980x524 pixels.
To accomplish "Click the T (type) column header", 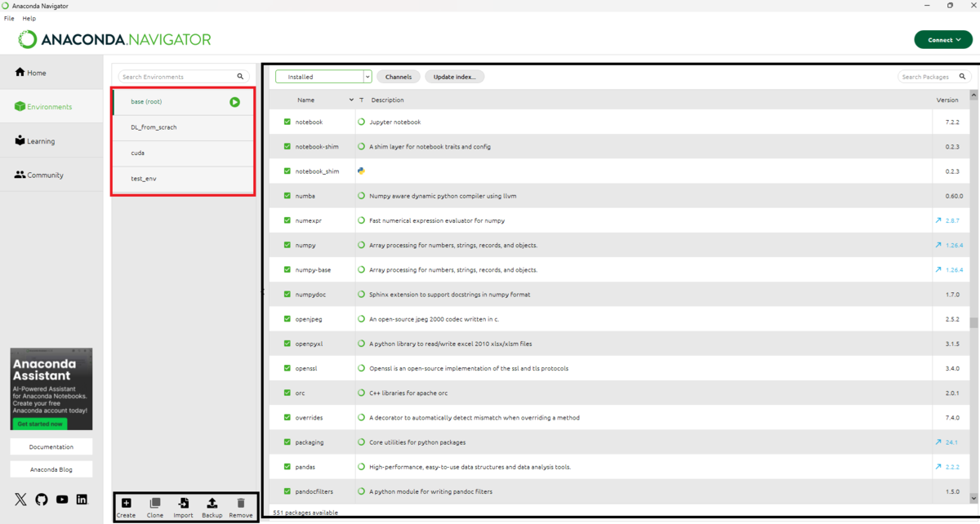I will click(x=362, y=100).
